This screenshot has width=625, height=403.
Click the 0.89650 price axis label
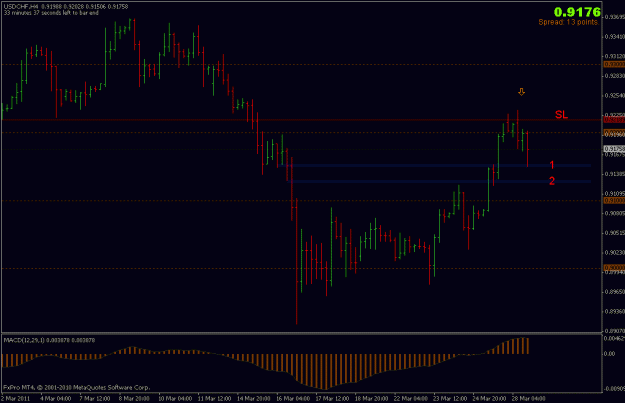tap(615, 291)
